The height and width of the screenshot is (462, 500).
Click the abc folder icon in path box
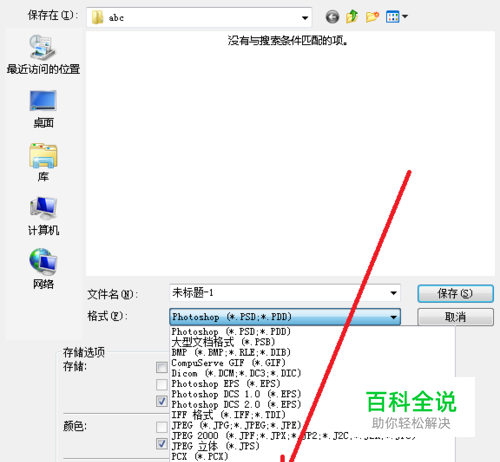click(97, 17)
